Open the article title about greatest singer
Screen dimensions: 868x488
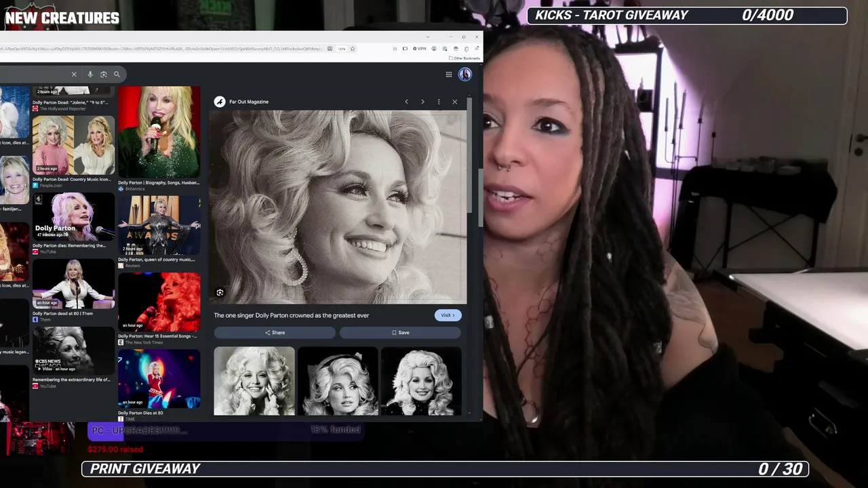click(292, 315)
